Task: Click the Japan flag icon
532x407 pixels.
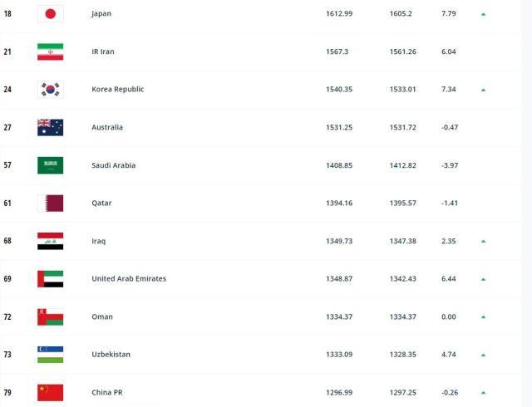Action: (50, 14)
